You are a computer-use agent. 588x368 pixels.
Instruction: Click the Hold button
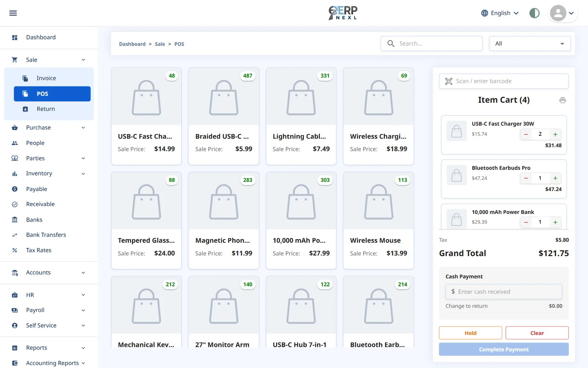(x=470, y=333)
